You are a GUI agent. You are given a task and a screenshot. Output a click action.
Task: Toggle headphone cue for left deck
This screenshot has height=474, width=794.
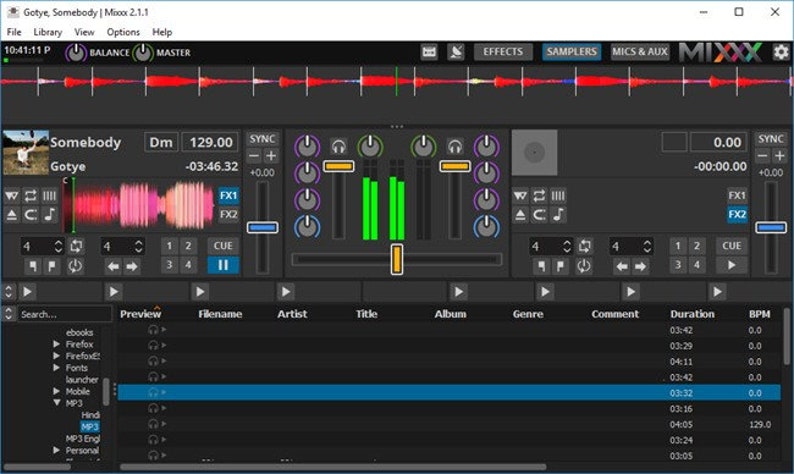(339, 147)
